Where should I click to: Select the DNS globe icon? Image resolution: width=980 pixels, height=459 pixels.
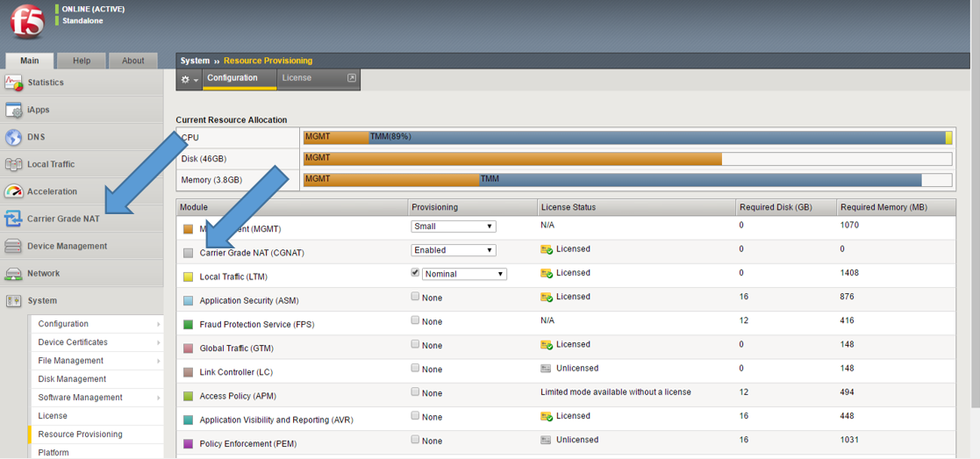pos(13,137)
